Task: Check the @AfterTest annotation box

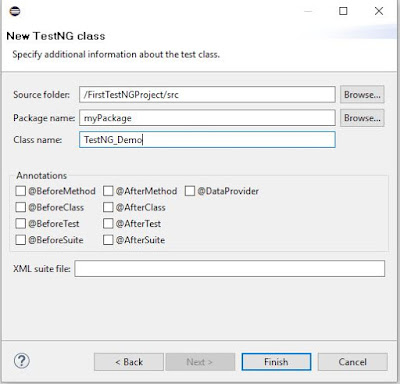Action: pyautogui.click(x=108, y=223)
